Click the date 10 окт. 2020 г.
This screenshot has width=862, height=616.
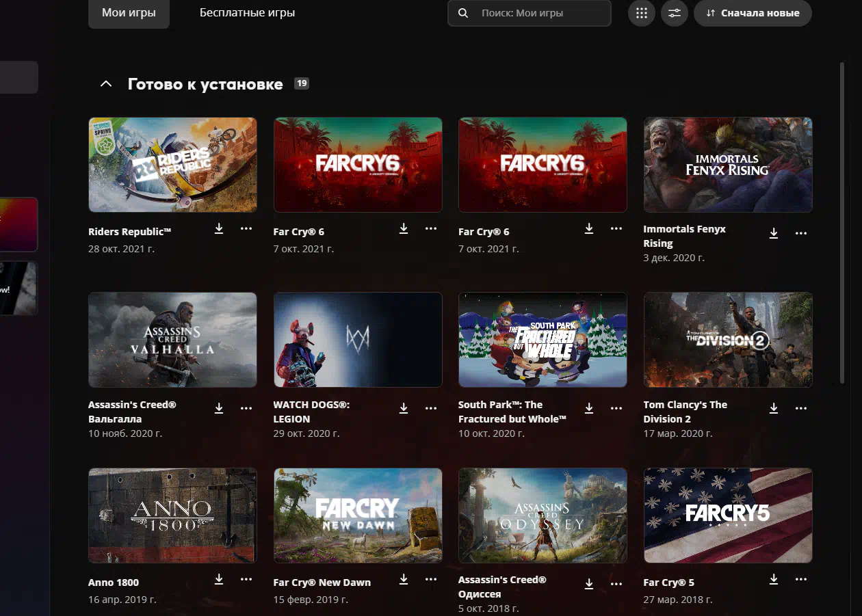tap(491, 433)
